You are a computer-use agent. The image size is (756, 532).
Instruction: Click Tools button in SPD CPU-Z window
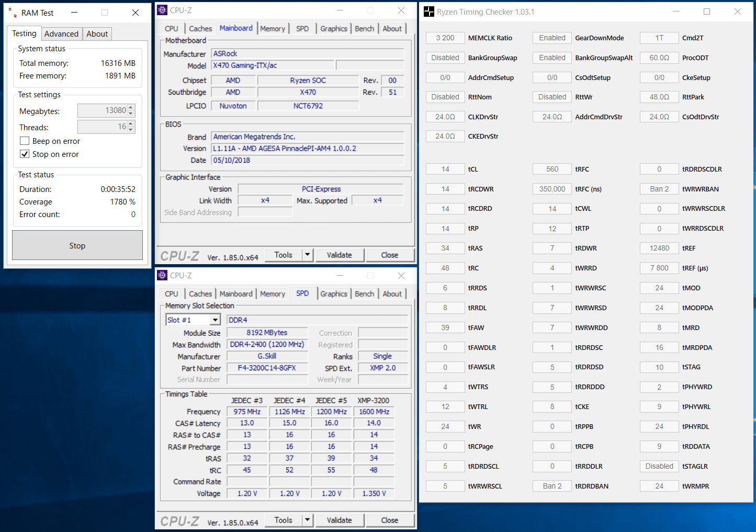point(283,520)
